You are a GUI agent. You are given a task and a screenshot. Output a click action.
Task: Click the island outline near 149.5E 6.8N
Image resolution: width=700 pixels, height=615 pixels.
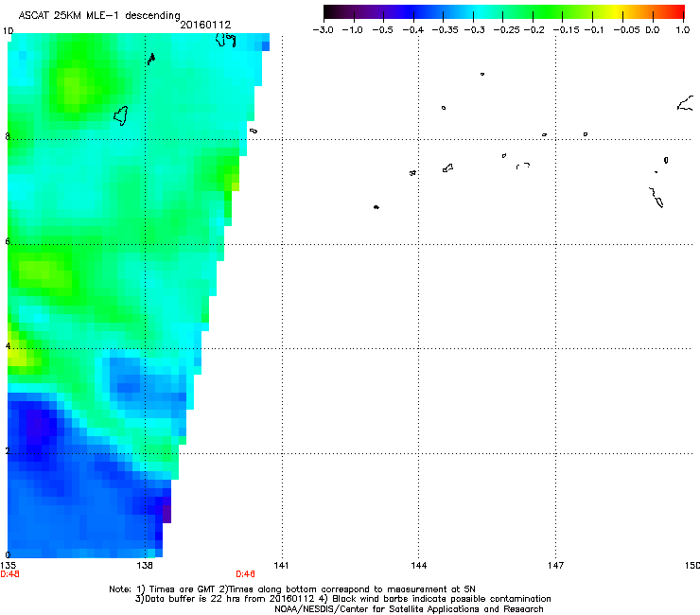pos(656,198)
